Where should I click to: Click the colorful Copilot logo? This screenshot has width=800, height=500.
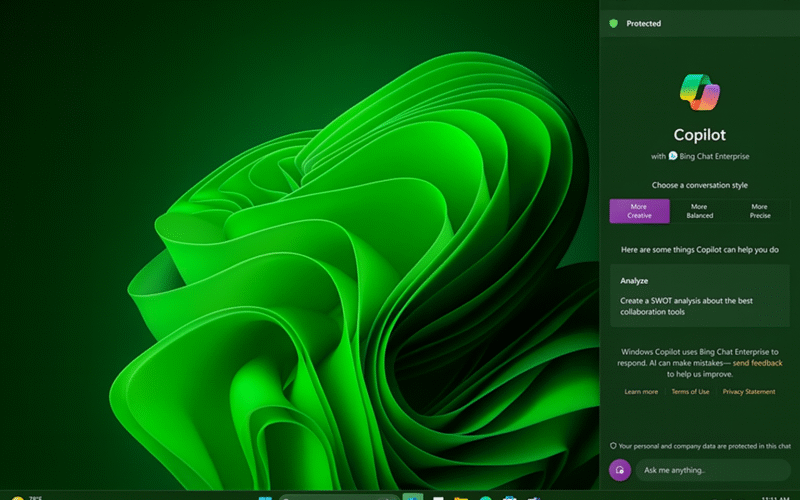(x=699, y=92)
